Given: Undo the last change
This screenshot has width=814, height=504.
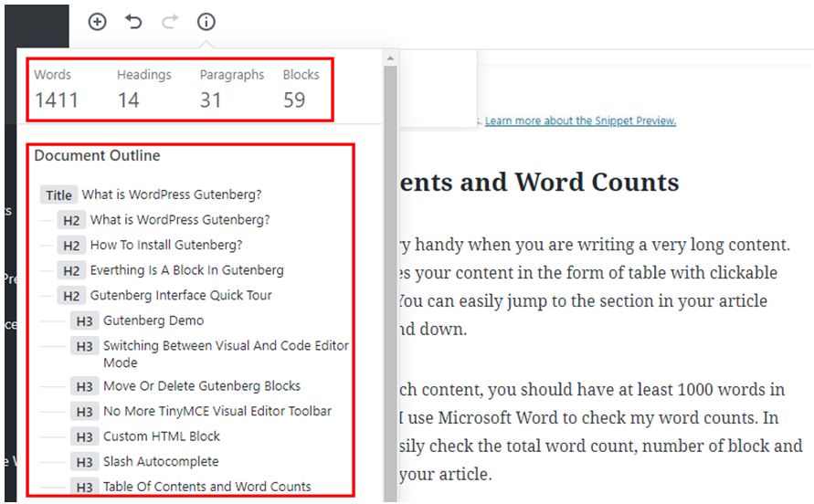Looking at the screenshot, I should (133, 22).
